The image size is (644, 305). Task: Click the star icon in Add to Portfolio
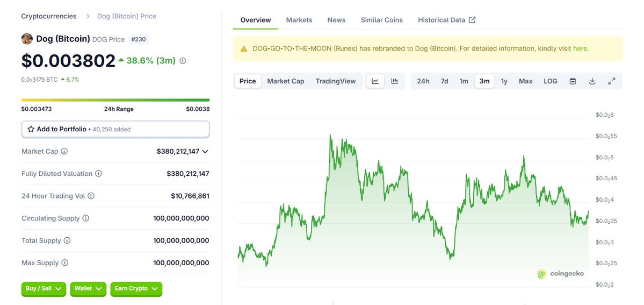[31, 129]
